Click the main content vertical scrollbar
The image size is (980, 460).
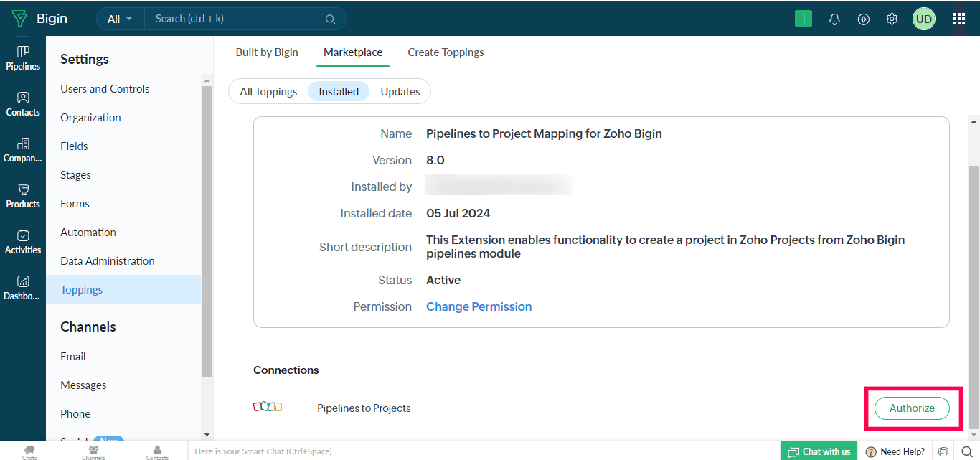click(974, 297)
